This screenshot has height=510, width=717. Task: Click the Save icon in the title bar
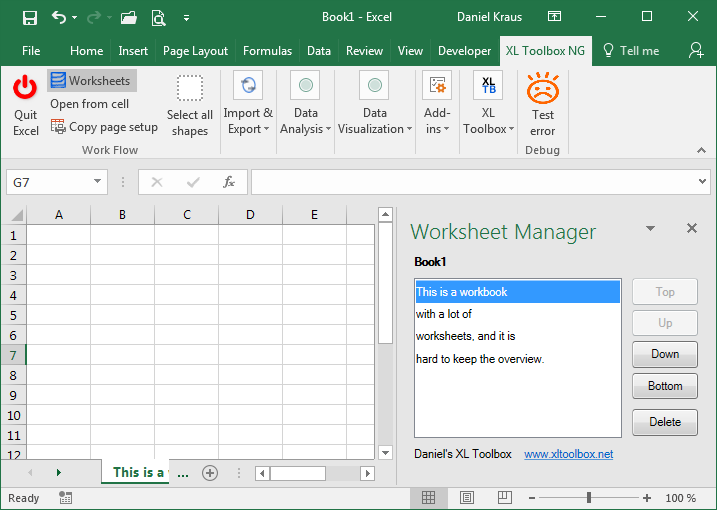[x=30, y=18]
